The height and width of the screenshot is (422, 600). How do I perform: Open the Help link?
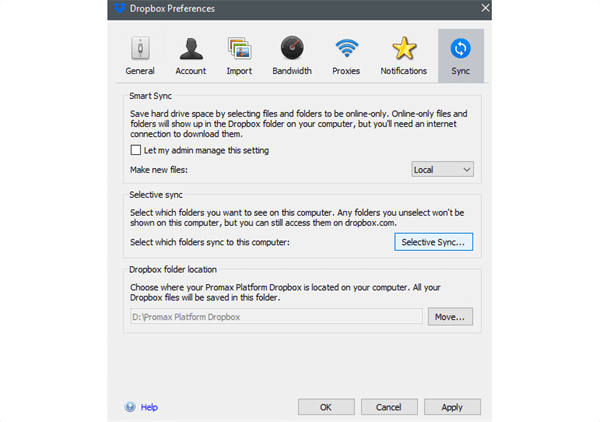point(149,407)
